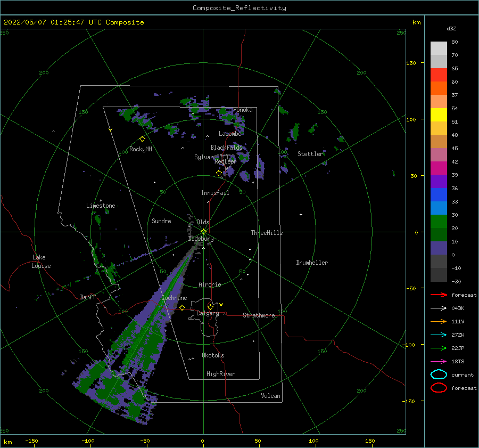Click the yellow diamond marker near Cochrane
The image size is (479, 448).
pyautogui.click(x=183, y=307)
